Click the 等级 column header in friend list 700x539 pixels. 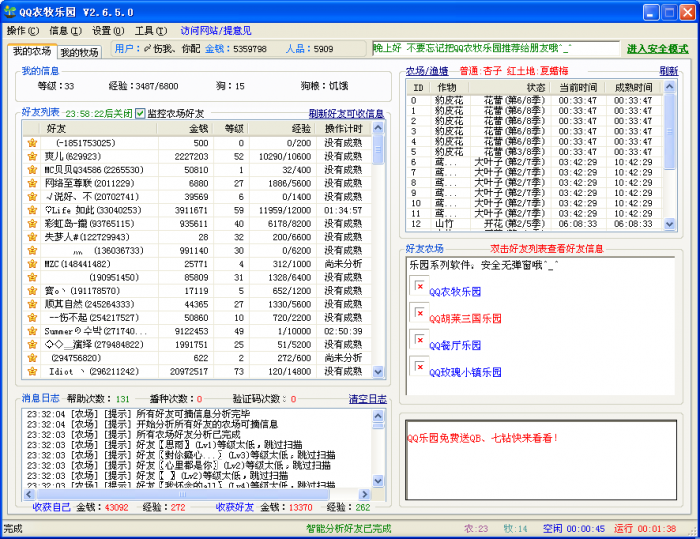coord(230,129)
